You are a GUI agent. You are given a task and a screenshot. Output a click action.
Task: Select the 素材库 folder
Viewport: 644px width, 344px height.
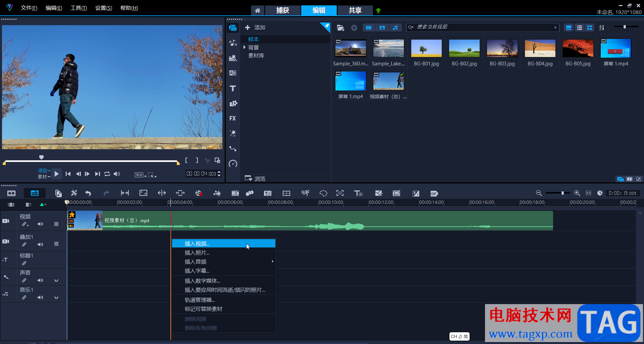256,55
